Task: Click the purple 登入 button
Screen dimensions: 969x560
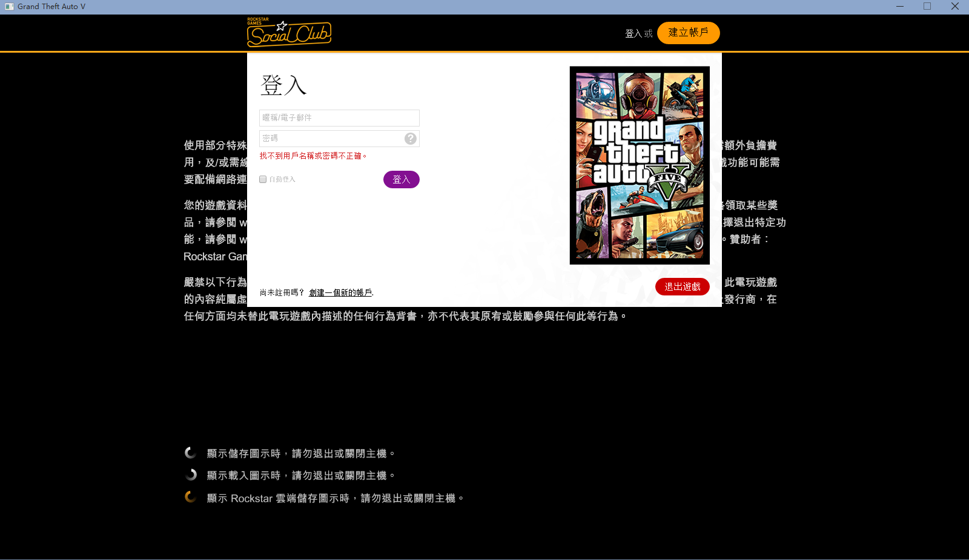Action: click(402, 179)
